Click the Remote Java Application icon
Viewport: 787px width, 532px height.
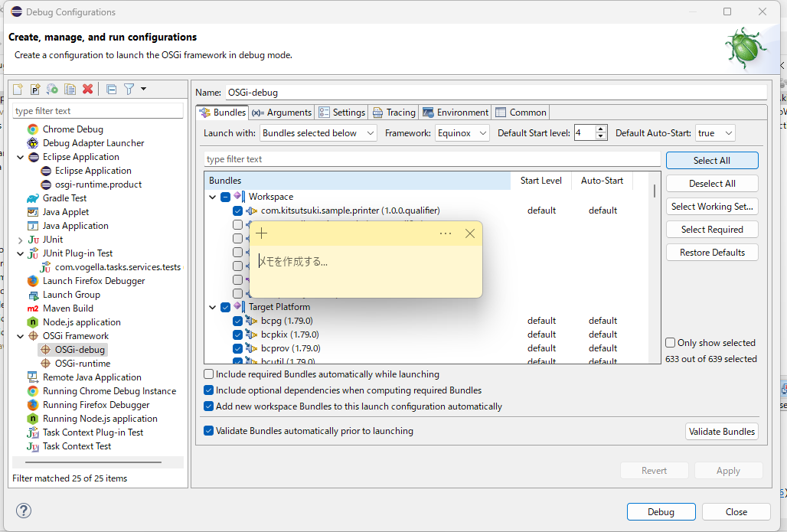(33, 377)
